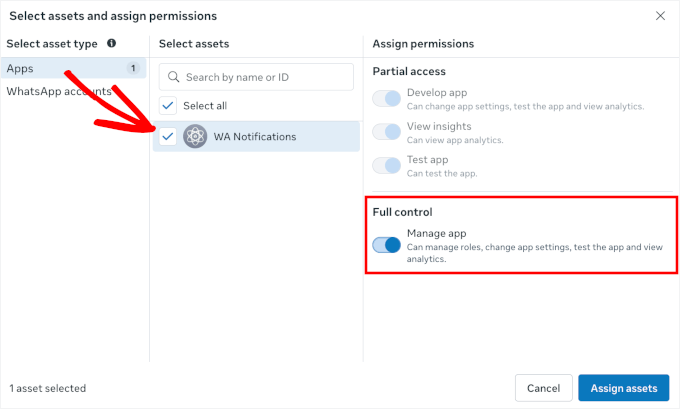Uncheck the WA Notifications checkbox

(168, 137)
